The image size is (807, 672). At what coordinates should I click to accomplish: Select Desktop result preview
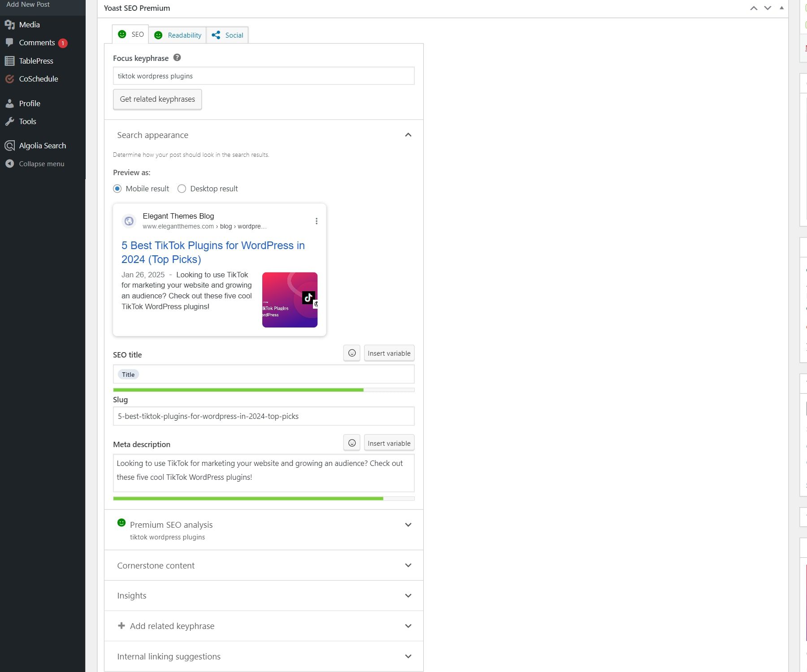coord(182,189)
